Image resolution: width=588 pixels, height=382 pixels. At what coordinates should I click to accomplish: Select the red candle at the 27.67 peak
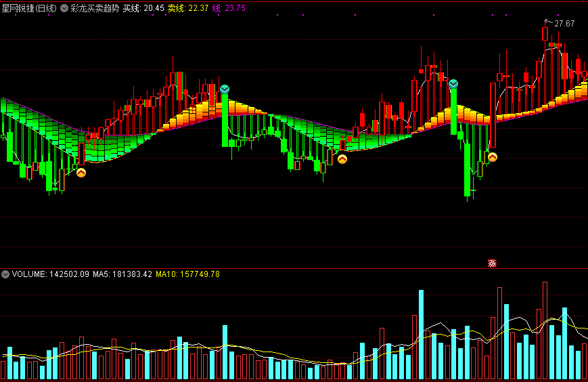[545, 34]
